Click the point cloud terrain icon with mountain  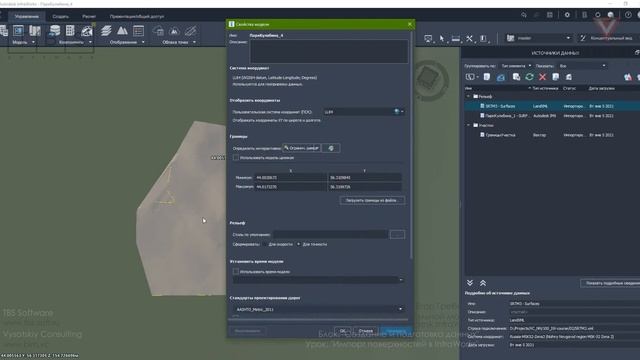[x=174, y=31]
